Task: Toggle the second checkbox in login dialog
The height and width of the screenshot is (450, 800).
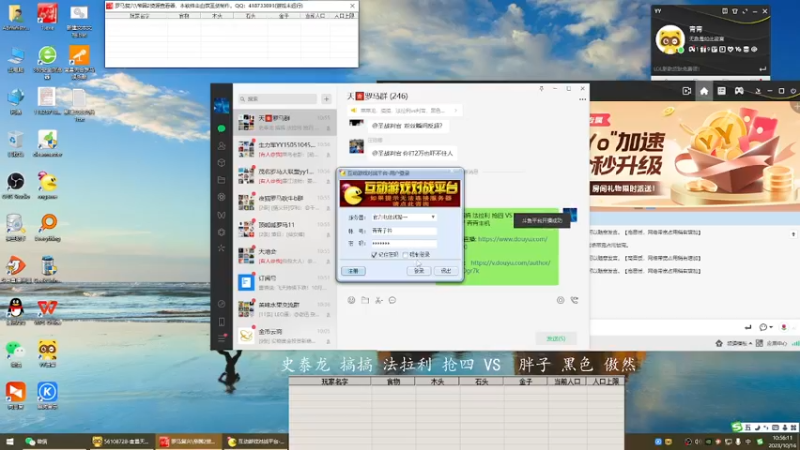Action: 406,255
